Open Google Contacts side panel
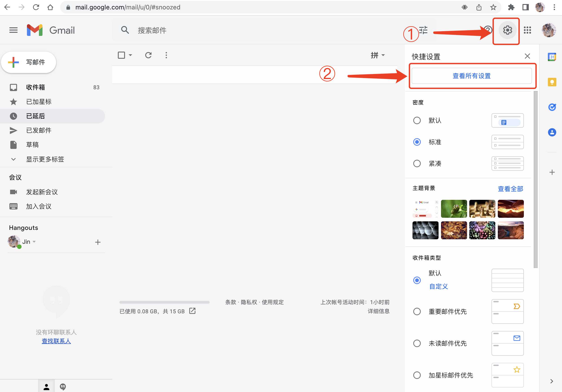The image size is (562, 392). click(552, 132)
